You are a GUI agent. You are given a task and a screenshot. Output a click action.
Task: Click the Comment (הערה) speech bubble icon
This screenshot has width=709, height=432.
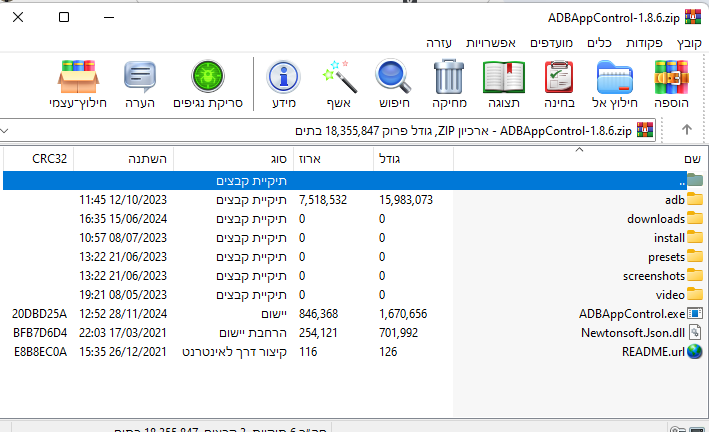139,83
